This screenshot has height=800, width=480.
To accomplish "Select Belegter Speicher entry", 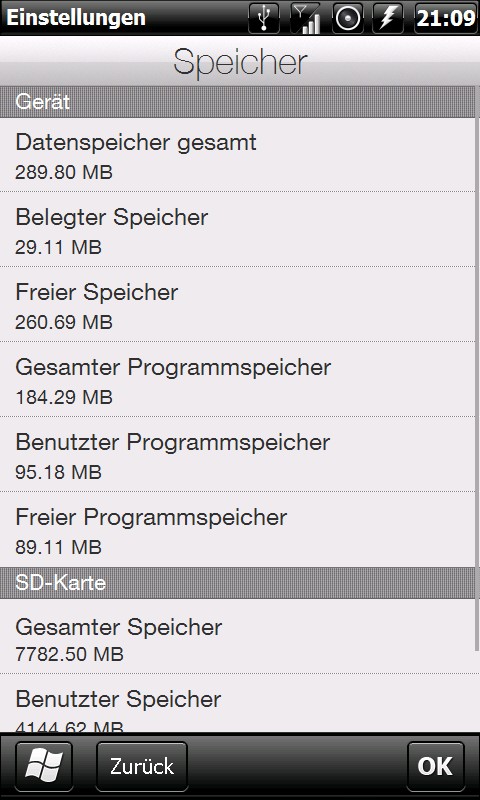I will point(237,230).
